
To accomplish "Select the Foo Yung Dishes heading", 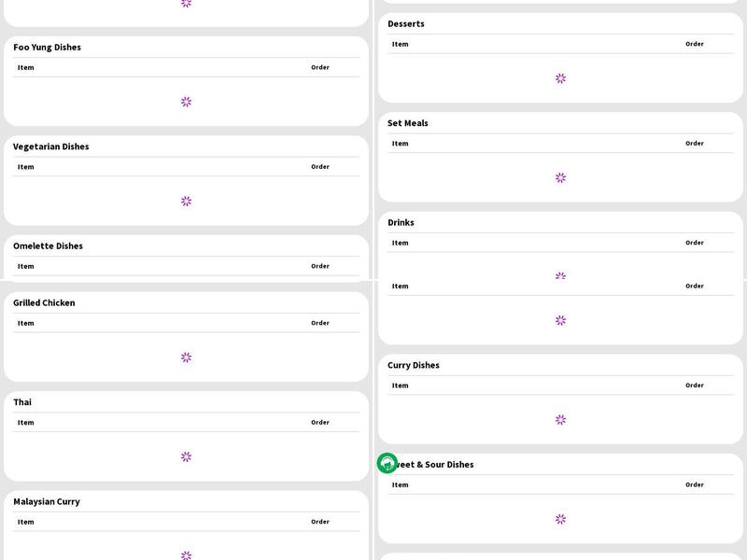I will 47,48.
